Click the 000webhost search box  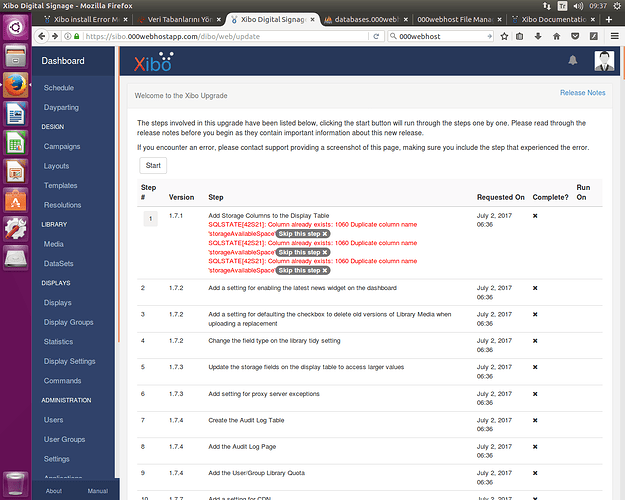[441, 36]
